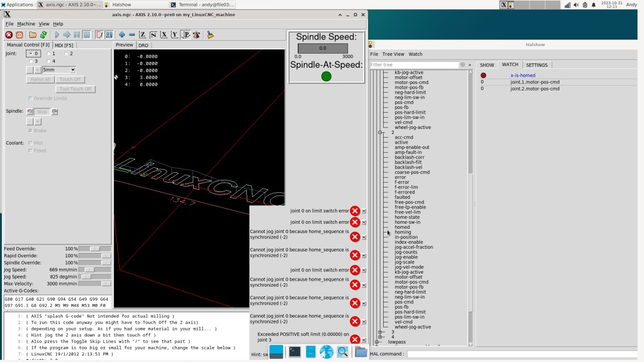Collapse joint 2 node in Halshow tree
Screen dimensions: 644x362
(x=380, y=132)
